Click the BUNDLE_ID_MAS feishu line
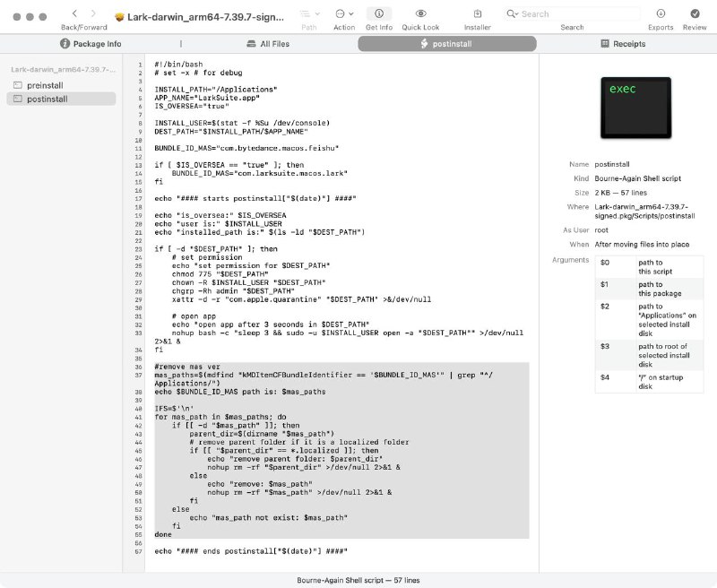 (x=246, y=148)
